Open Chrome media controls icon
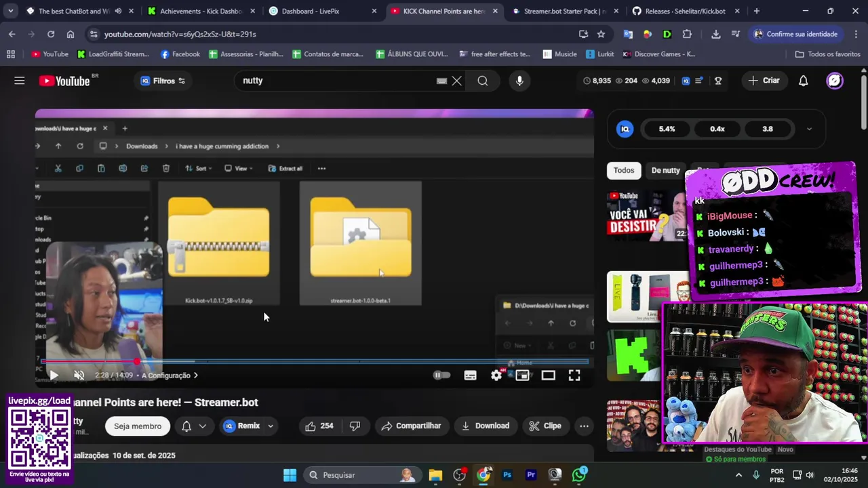Image resolution: width=868 pixels, height=488 pixels. click(736, 34)
